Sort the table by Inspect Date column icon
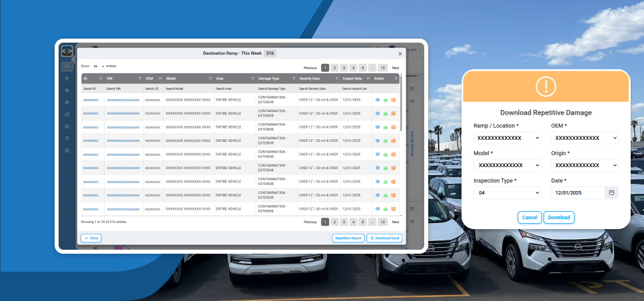The height and width of the screenshot is (301, 644). pos(368,79)
